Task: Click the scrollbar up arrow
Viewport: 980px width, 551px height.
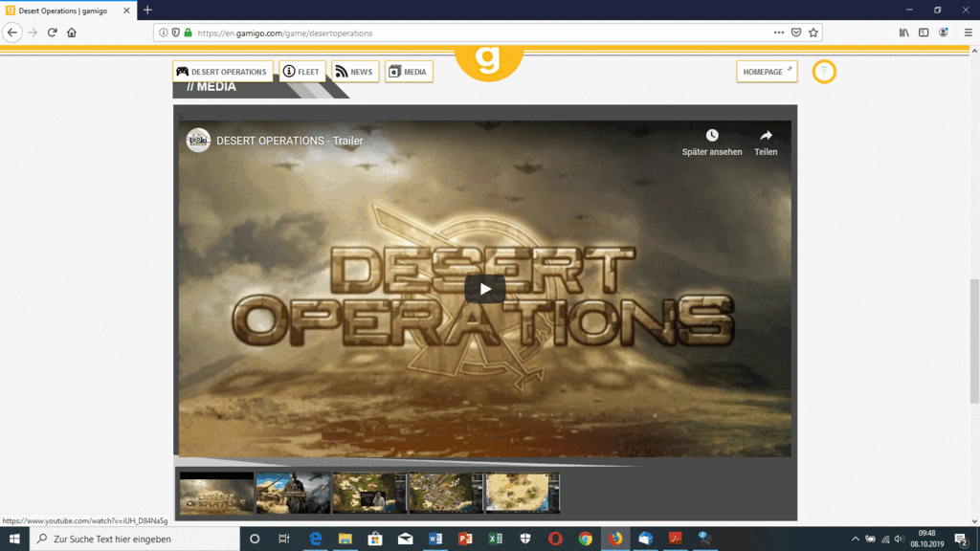Action: coord(974,52)
